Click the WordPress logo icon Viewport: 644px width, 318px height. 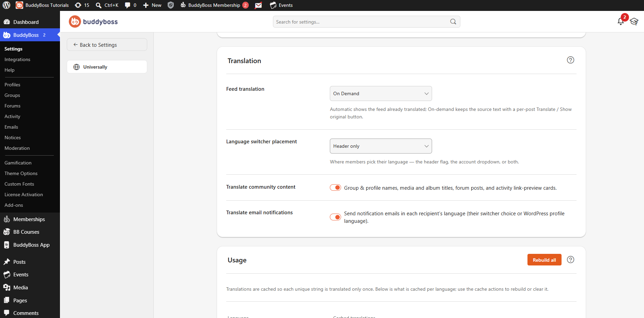click(6, 5)
